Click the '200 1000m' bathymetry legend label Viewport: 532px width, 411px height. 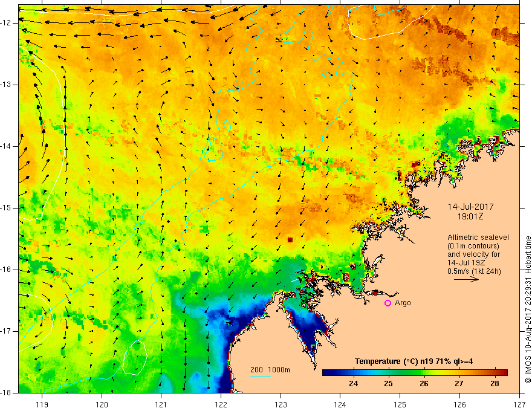(x=270, y=370)
